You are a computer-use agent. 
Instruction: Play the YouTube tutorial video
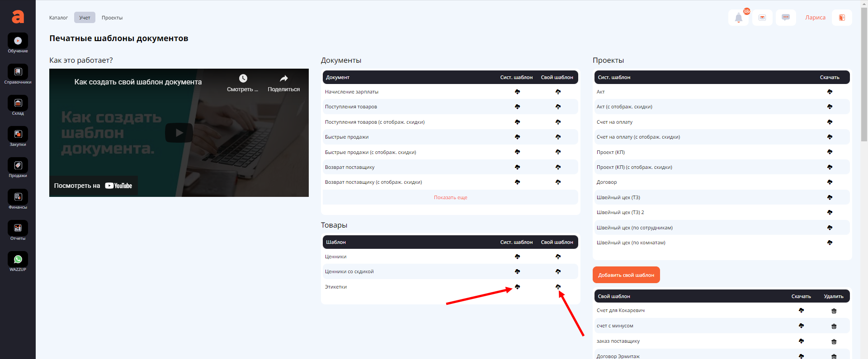click(x=179, y=133)
